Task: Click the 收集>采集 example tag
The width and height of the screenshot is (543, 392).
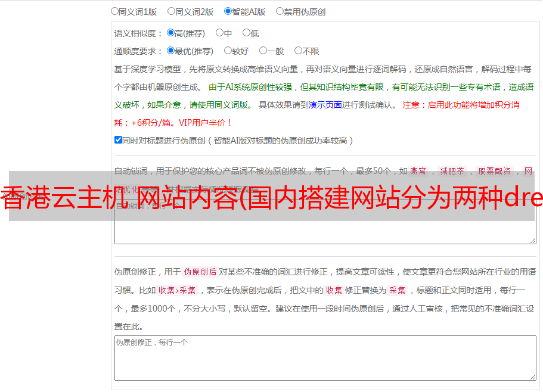Action: point(177,290)
